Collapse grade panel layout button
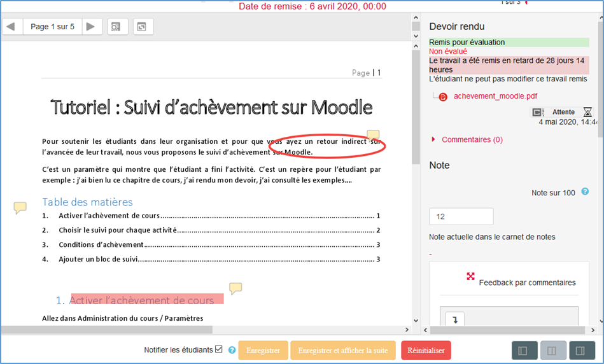The width and height of the screenshot is (604, 364). (x=582, y=351)
